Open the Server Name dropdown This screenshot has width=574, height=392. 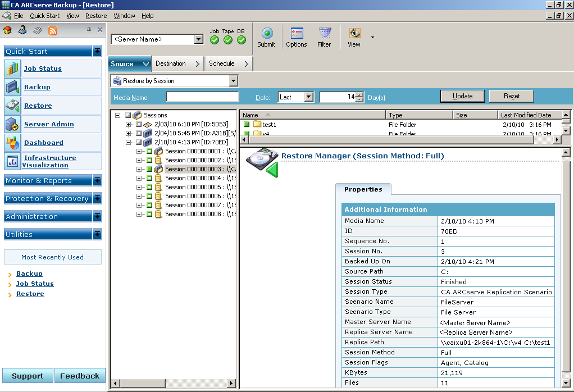tap(198, 39)
